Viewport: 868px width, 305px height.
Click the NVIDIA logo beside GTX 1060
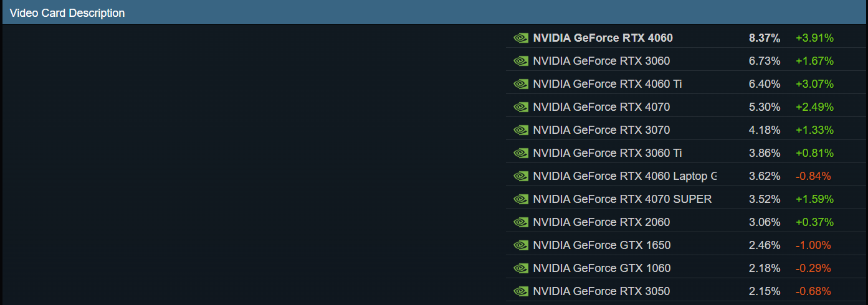pos(521,268)
